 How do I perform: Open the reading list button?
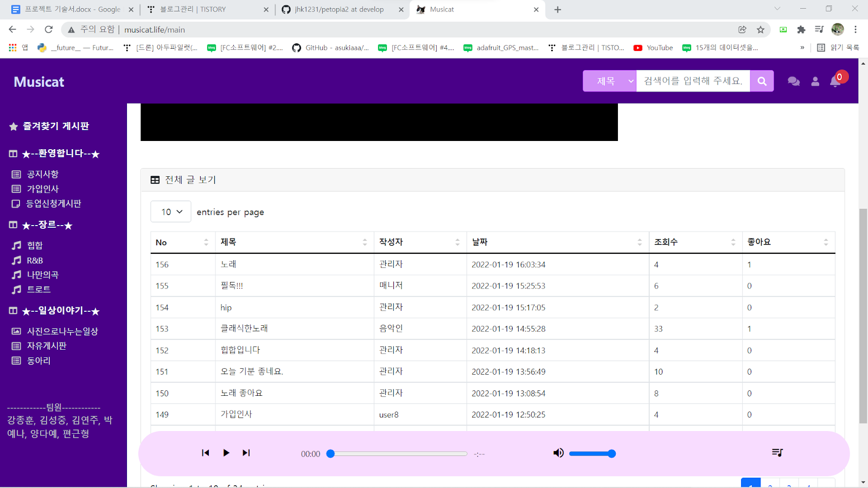[x=838, y=48]
